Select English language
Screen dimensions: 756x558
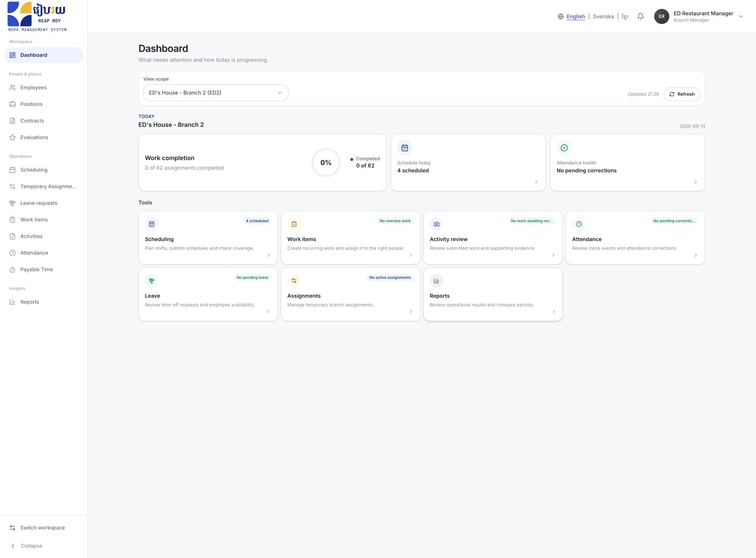point(575,17)
